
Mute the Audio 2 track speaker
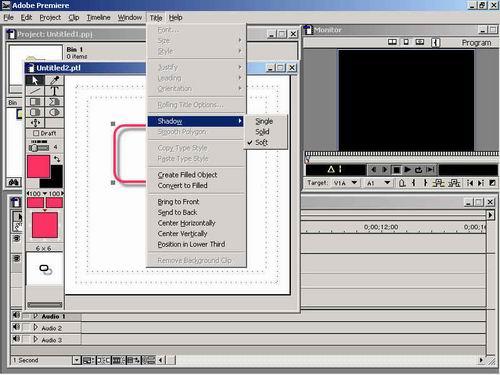(x=16, y=327)
